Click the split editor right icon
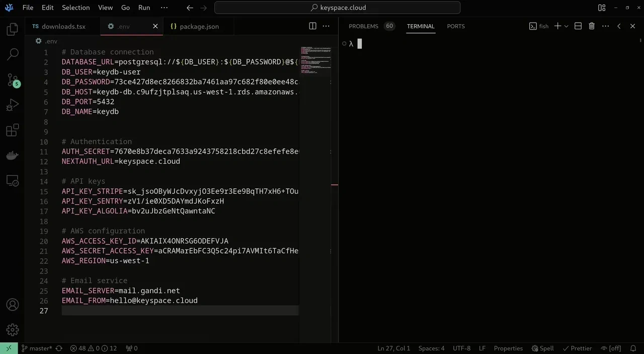644x354 pixels. [312, 26]
